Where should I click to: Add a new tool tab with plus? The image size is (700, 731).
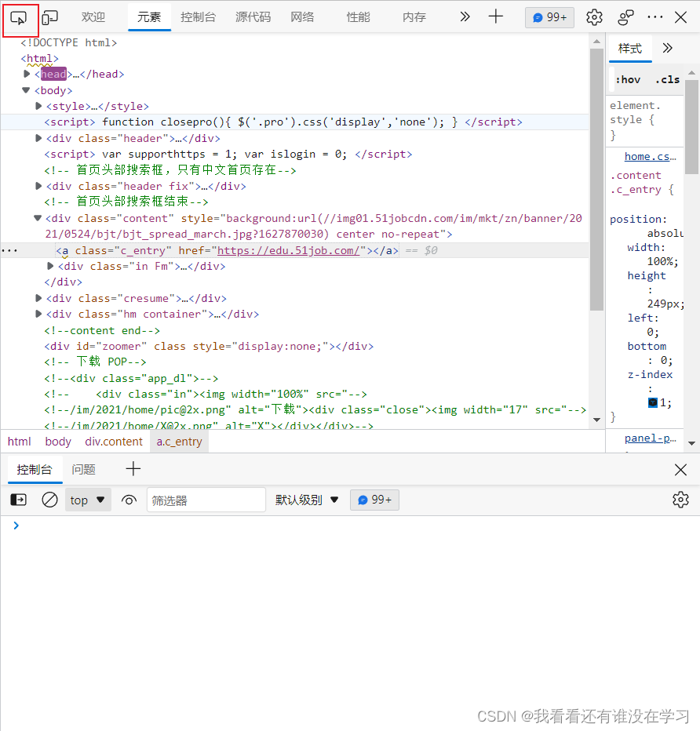[x=496, y=16]
